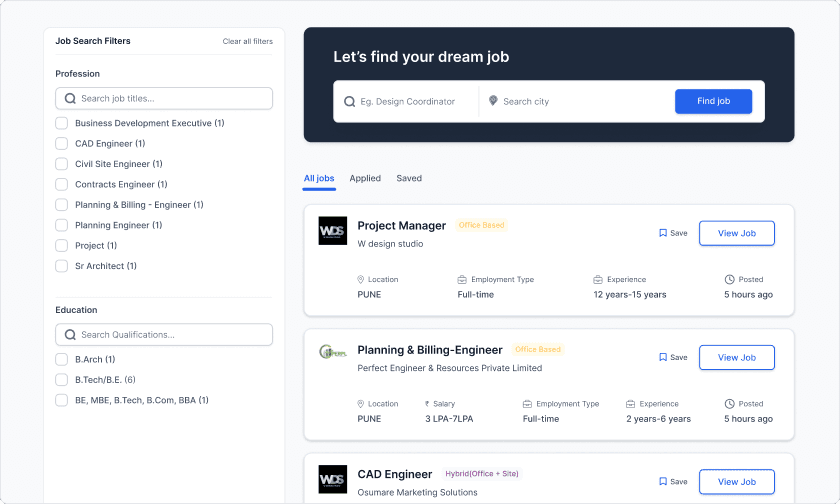
Task: Click the magnifier icon in Search Qualifications field
Action: (70, 335)
